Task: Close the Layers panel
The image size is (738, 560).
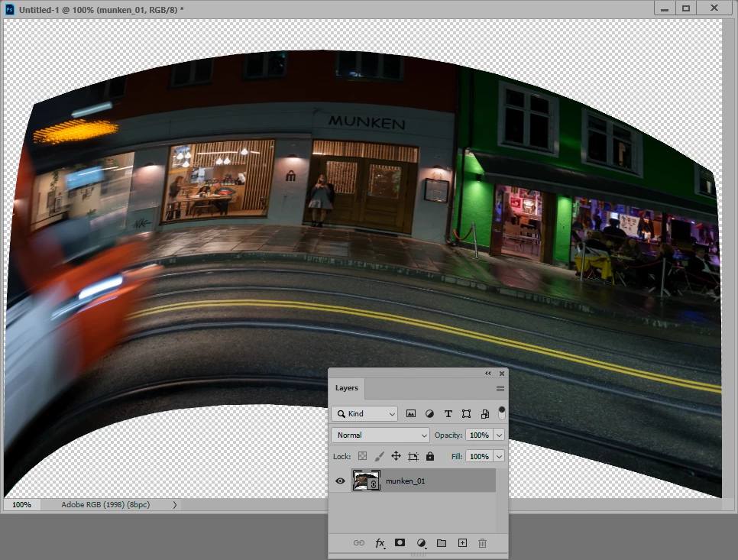Action: click(x=502, y=373)
